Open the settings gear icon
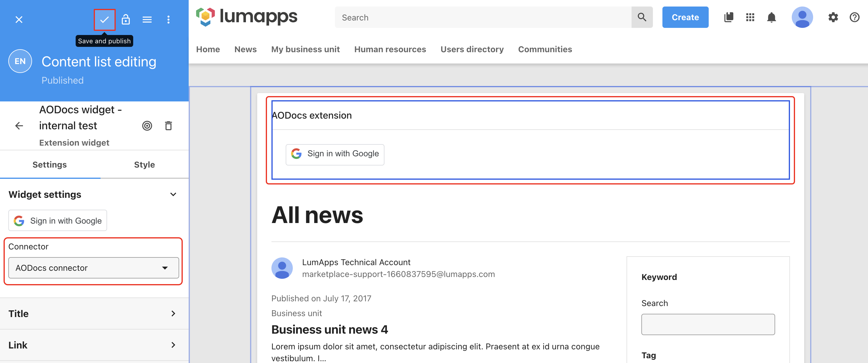This screenshot has width=868, height=363. 833,17
